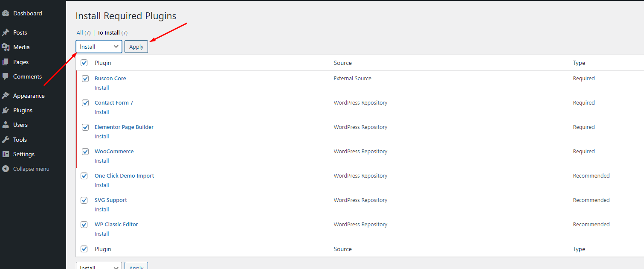The height and width of the screenshot is (269, 644).
Task: Uncheck the WooCommerce checkbox
Action: pyautogui.click(x=86, y=152)
